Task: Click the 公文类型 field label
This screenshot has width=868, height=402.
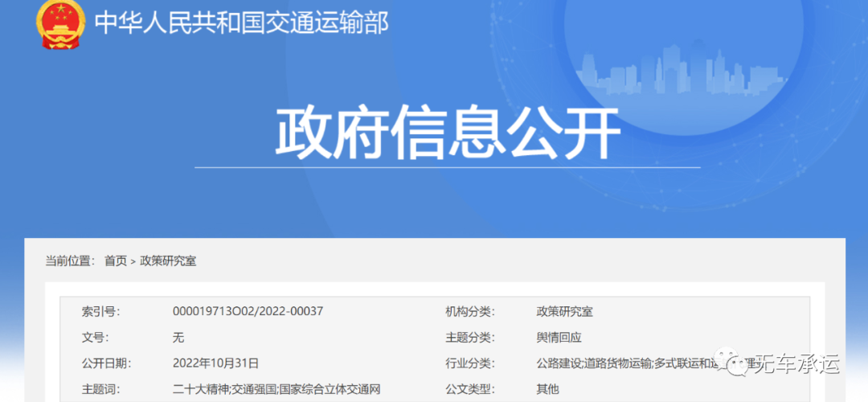Action: [x=469, y=389]
